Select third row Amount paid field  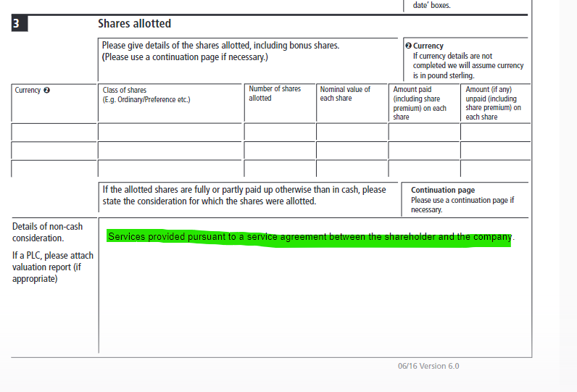(424, 168)
